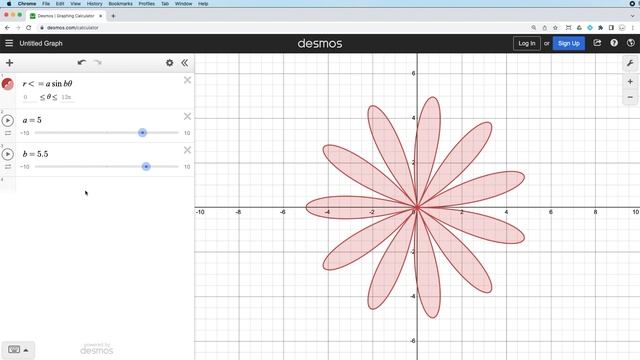
Task: Play the animation for slider a
Action: [x=8, y=120]
